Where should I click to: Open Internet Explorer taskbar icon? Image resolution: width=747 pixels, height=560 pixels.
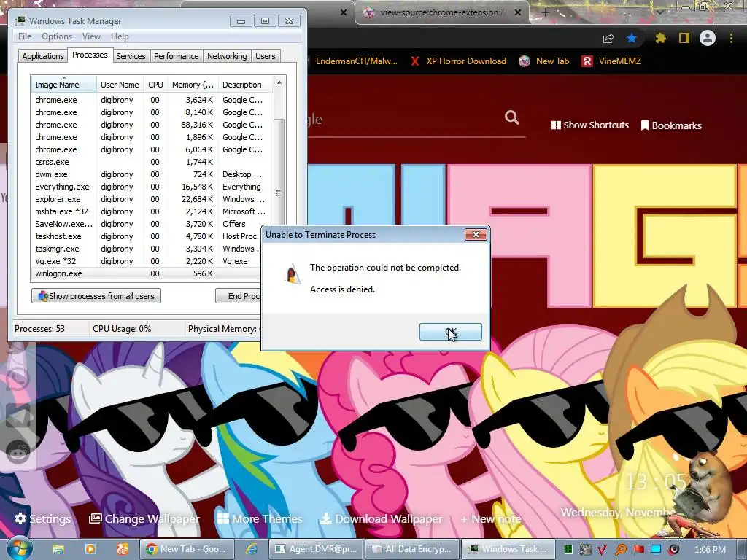coord(251,549)
